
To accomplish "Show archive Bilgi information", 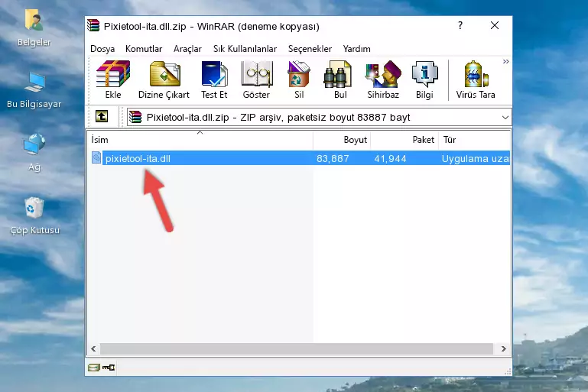I will (x=424, y=79).
